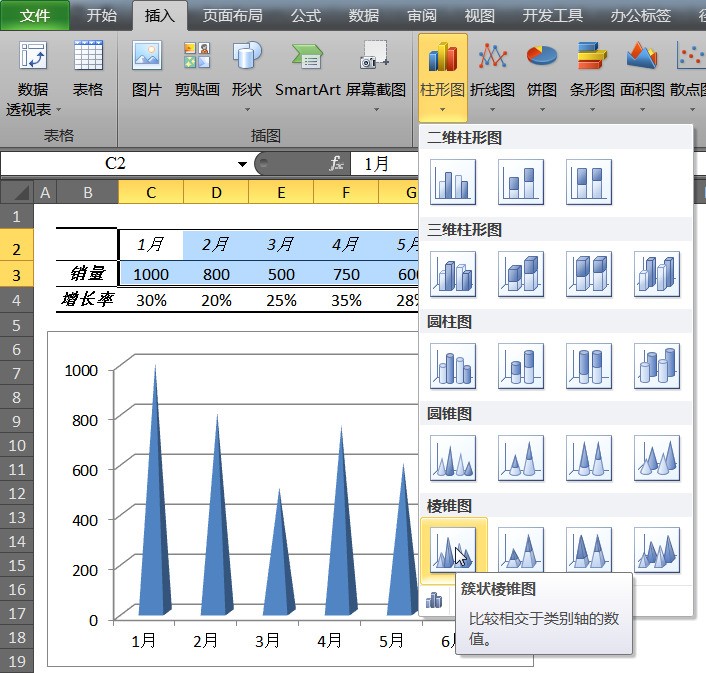Switch to the 开始 tab

[102, 16]
